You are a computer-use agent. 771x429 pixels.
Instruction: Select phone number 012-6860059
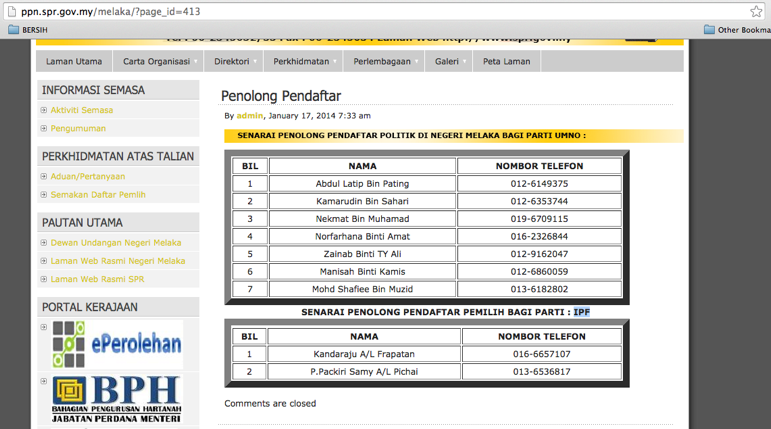coord(539,272)
